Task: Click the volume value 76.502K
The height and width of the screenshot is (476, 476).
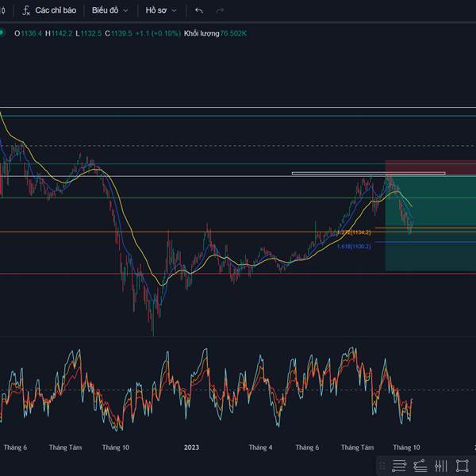Action: point(233,33)
